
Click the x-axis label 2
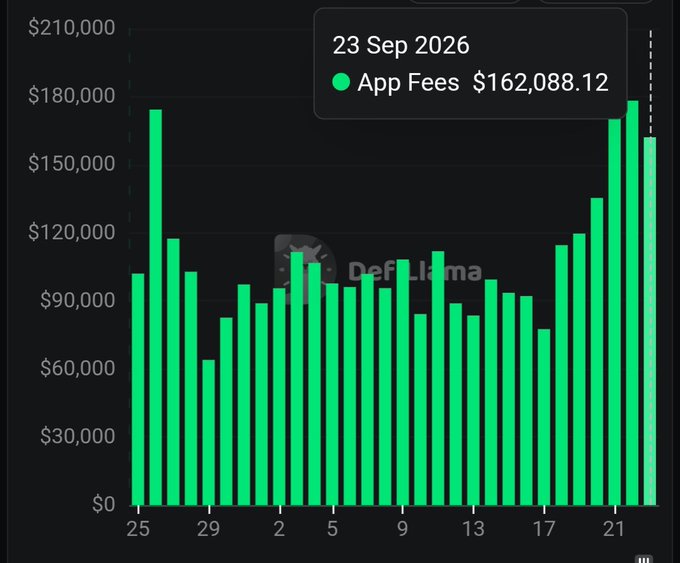[x=279, y=529]
